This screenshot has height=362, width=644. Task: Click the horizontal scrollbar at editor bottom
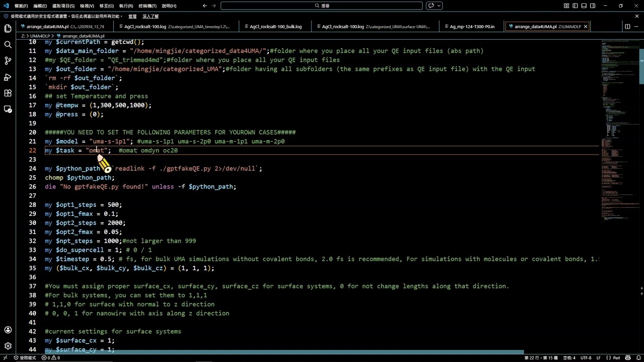point(282,352)
